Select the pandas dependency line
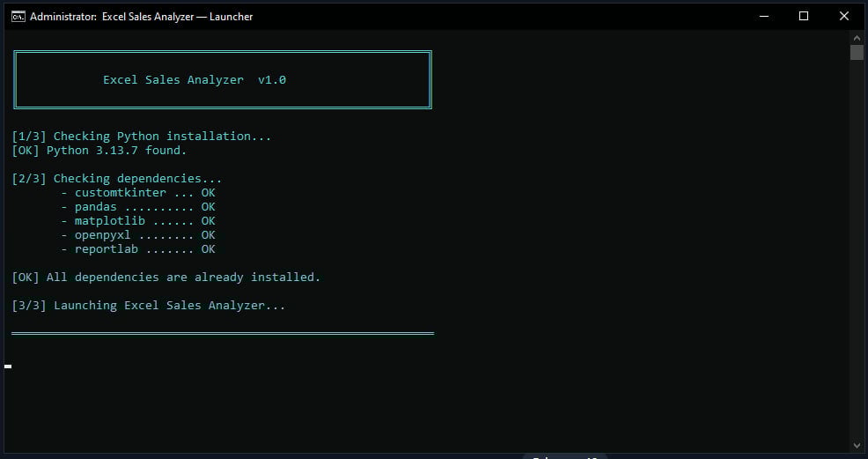Viewport: 868px width, 459px height. click(x=138, y=207)
